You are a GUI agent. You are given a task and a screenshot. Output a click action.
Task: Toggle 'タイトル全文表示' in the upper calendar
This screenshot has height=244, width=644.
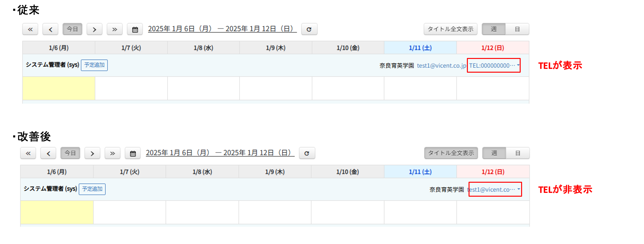pyautogui.click(x=450, y=29)
